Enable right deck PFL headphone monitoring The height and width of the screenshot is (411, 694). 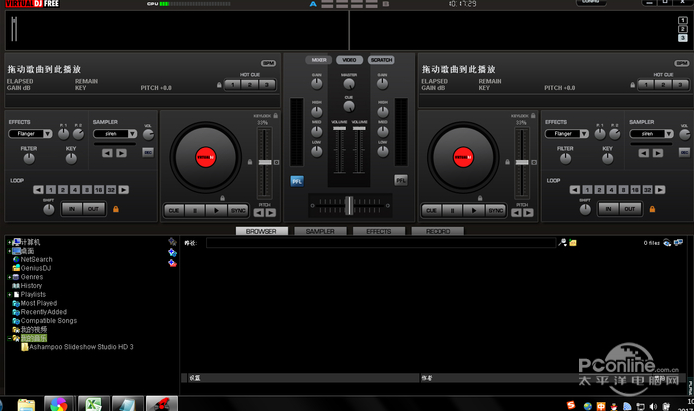401,180
